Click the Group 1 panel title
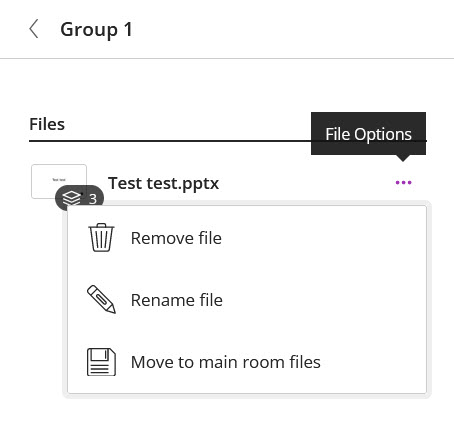 point(96,29)
